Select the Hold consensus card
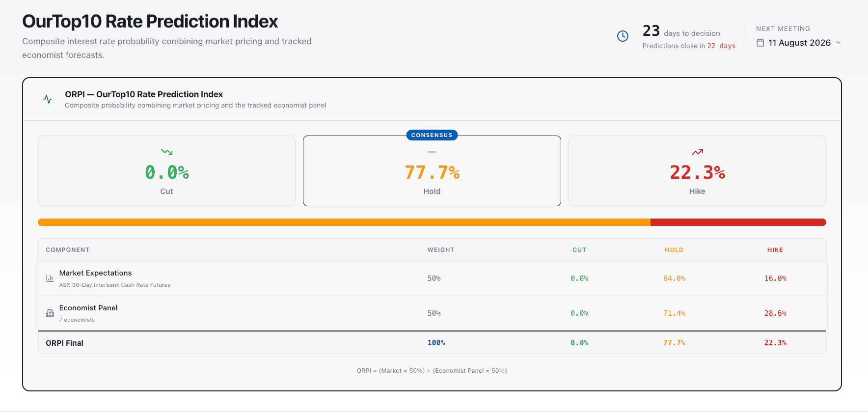This screenshot has height=413, width=868. tap(432, 171)
